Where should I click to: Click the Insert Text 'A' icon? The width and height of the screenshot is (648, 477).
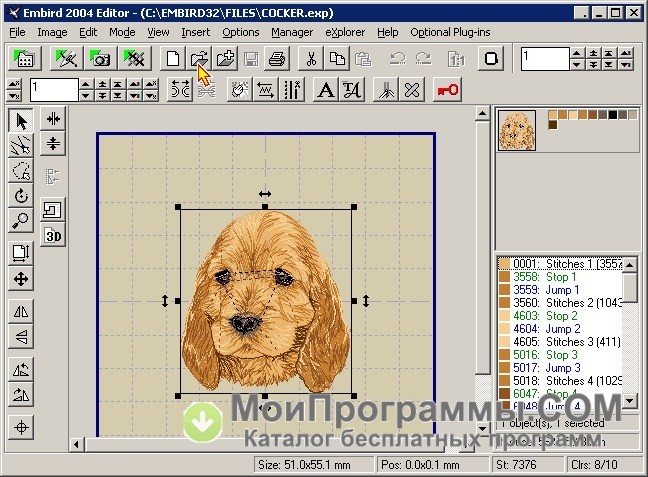coord(326,90)
